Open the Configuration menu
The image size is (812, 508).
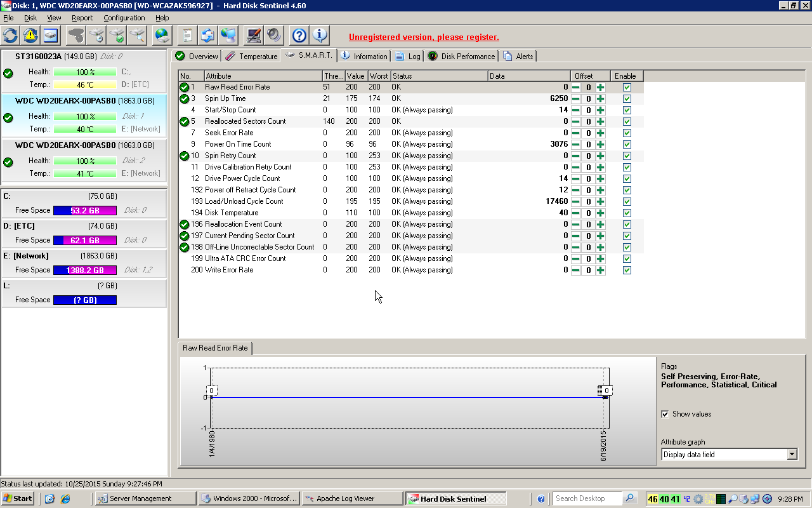(x=124, y=18)
